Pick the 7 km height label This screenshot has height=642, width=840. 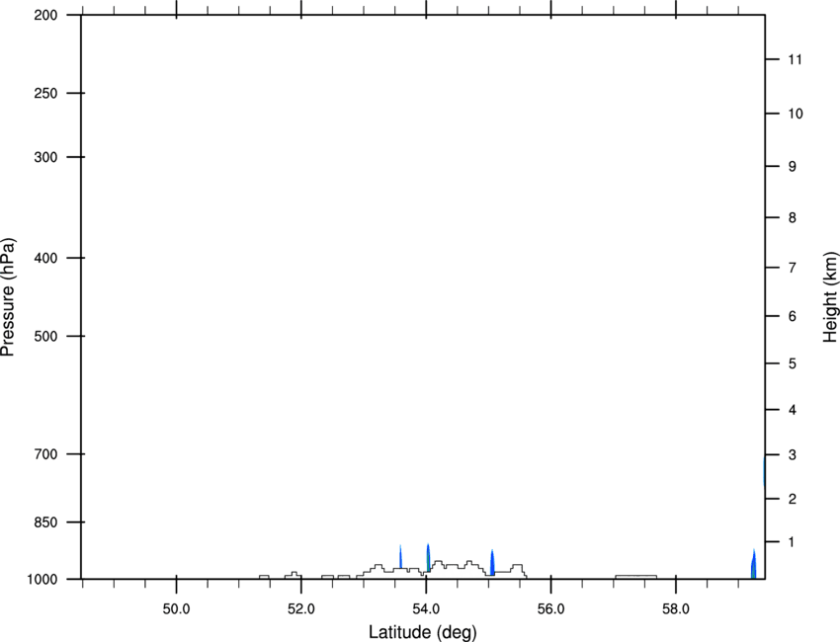pyautogui.click(x=793, y=268)
